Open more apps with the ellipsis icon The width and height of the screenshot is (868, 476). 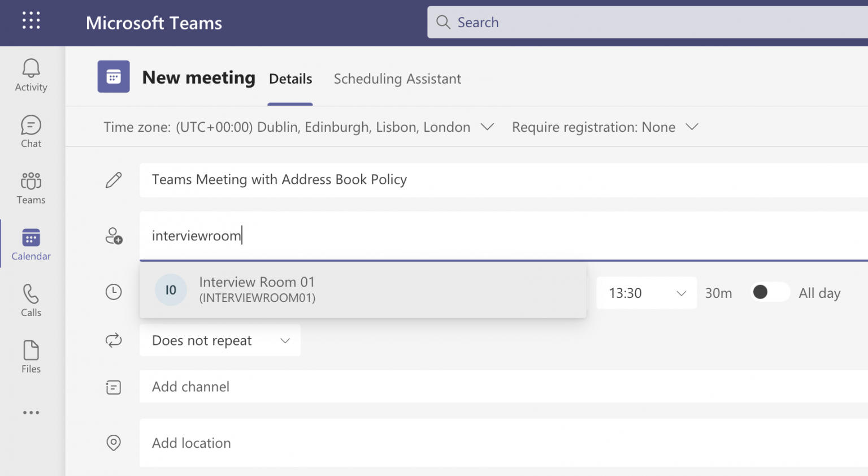point(31,412)
